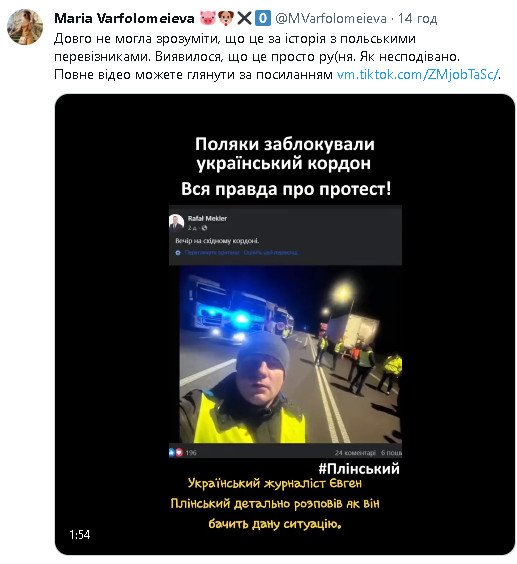This screenshot has height=564, width=517.
Task: Click the 14 год timestamp
Action: pos(417,18)
